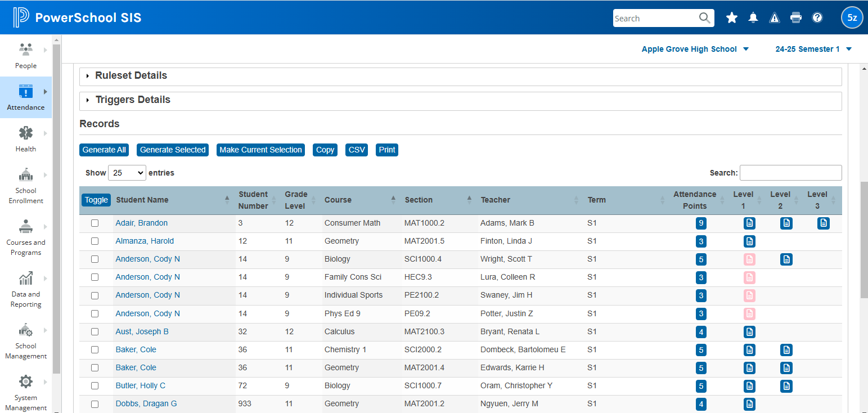Click the Generate All button
The width and height of the screenshot is (868, 413).
[104, 150]
